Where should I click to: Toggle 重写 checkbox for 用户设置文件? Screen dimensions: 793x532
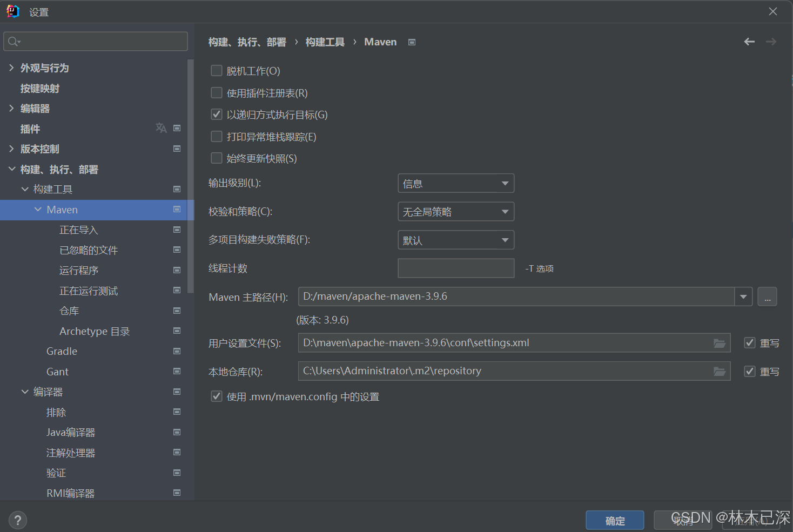[750, 343]
